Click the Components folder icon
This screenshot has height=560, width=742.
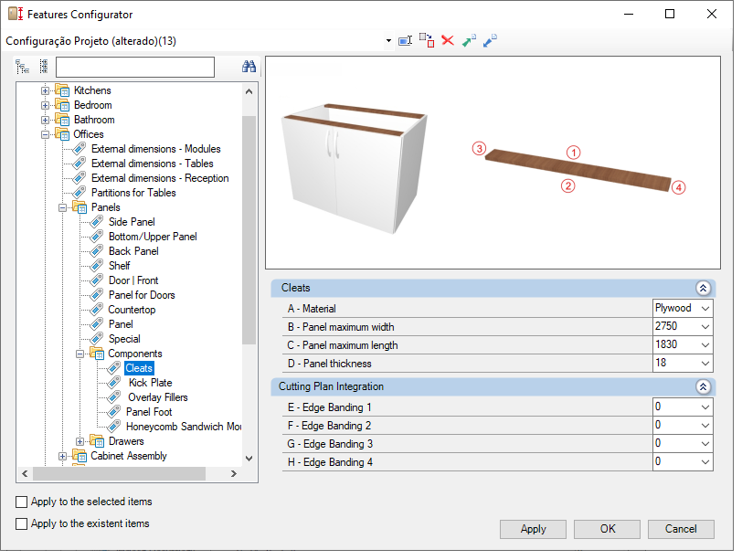pyautogui.click(x=97, y=354)
